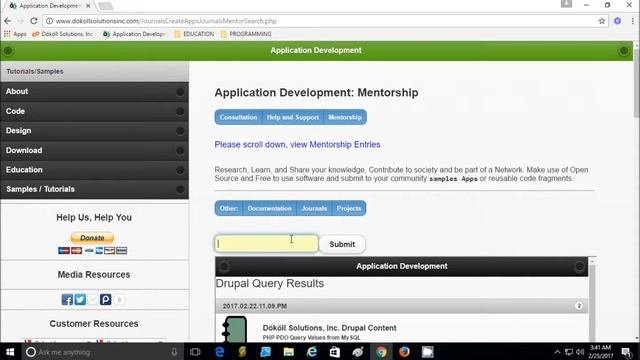Expand the About sidebar section
Screen dimensions: 640x360
[94, 91]
